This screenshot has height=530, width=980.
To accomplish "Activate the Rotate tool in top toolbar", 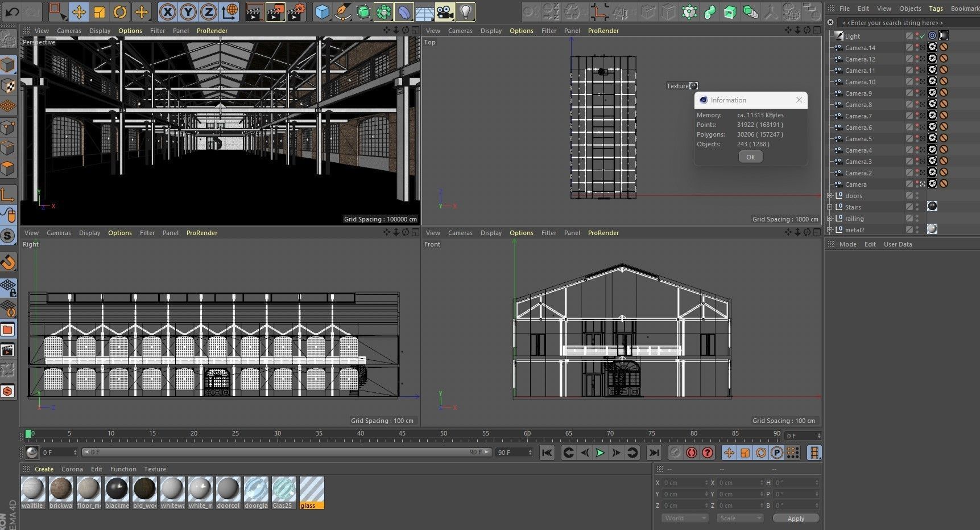I will pos(120,11).
